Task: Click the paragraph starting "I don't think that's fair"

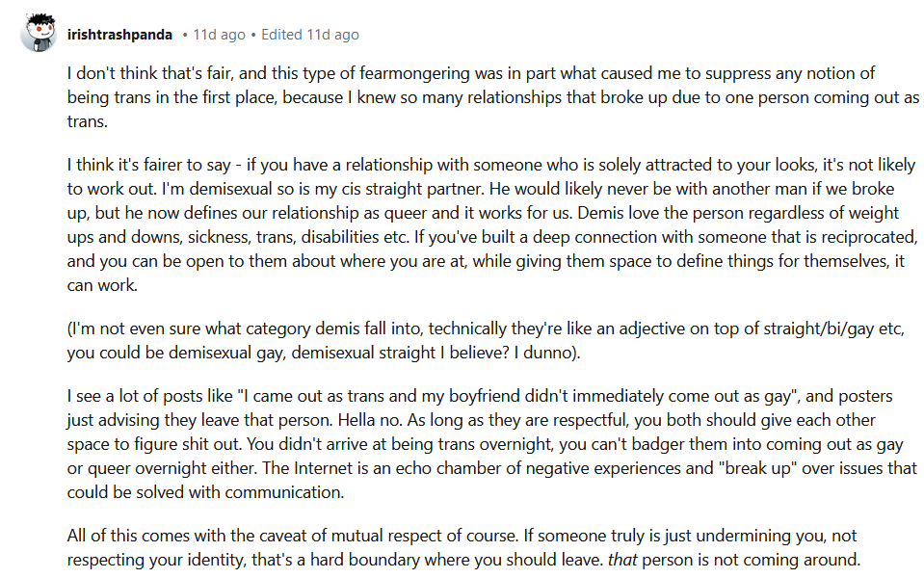Action: coord(493,97)
